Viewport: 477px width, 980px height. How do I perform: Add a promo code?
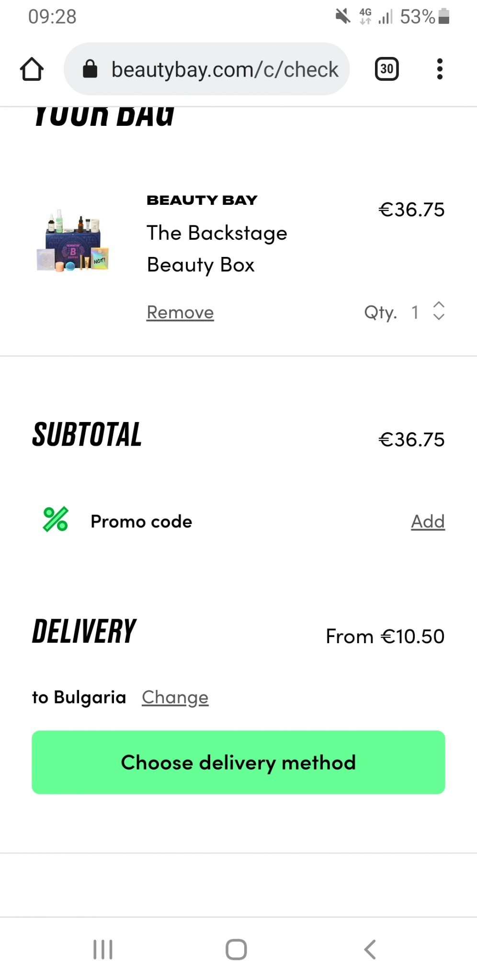(x=428, y=522)
